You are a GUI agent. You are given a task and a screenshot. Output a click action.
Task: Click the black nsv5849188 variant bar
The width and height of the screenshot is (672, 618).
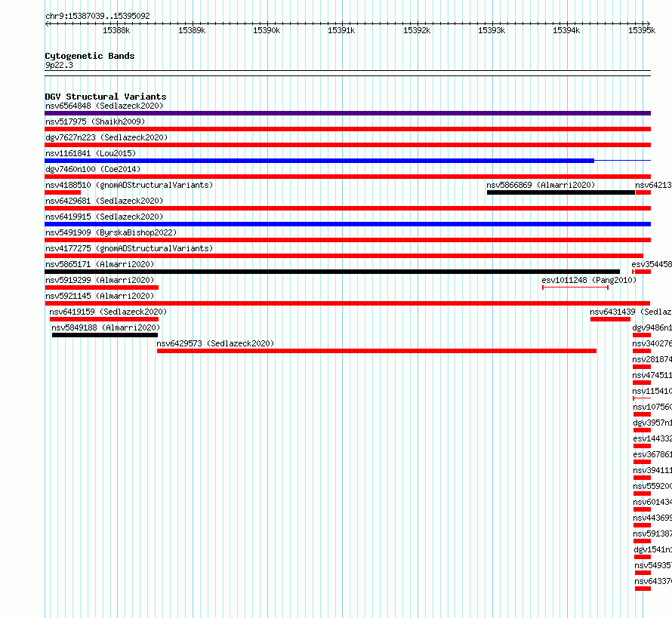click(105, 335)
